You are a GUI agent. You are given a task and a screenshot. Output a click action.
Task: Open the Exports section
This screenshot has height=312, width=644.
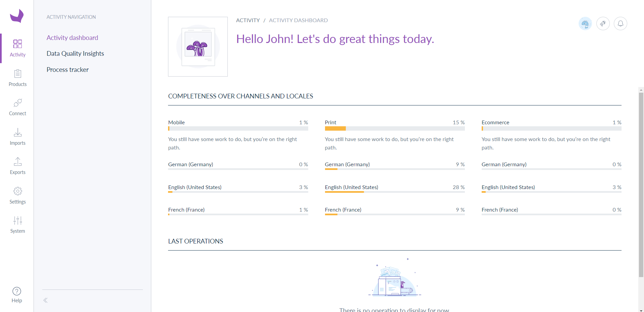(x=17, y=166)
